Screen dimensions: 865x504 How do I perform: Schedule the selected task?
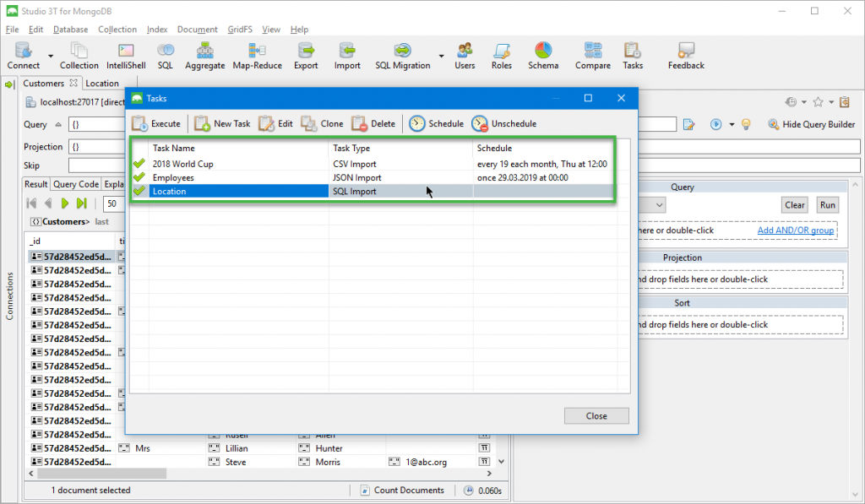(x=437, y=123)
